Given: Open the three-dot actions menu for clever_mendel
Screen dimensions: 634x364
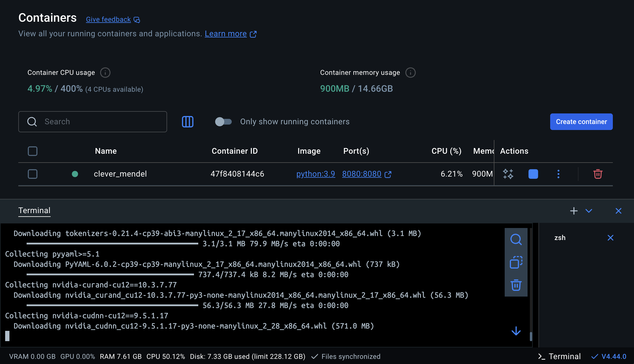Looking at the screenshot, I should [x=558, y=174].
